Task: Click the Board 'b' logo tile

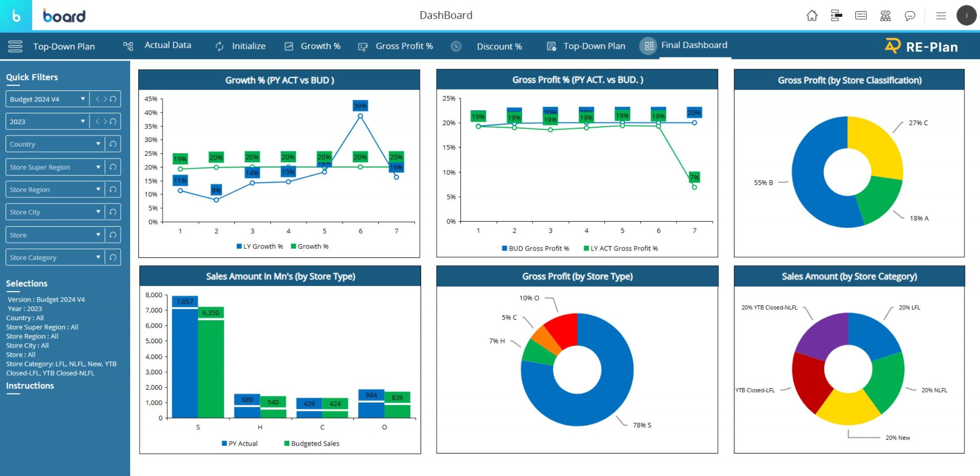Action: click(x=16, y=16)
